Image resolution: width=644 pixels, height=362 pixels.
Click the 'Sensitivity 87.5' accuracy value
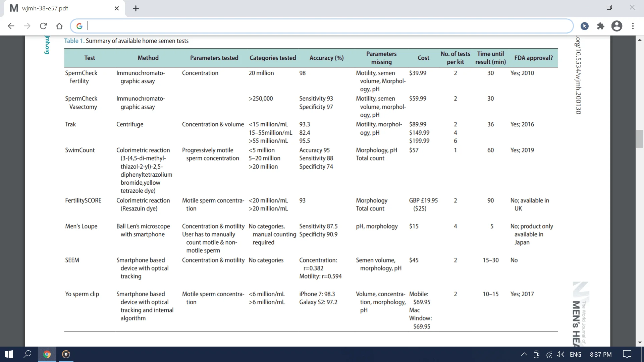click(x=318, y=226)
